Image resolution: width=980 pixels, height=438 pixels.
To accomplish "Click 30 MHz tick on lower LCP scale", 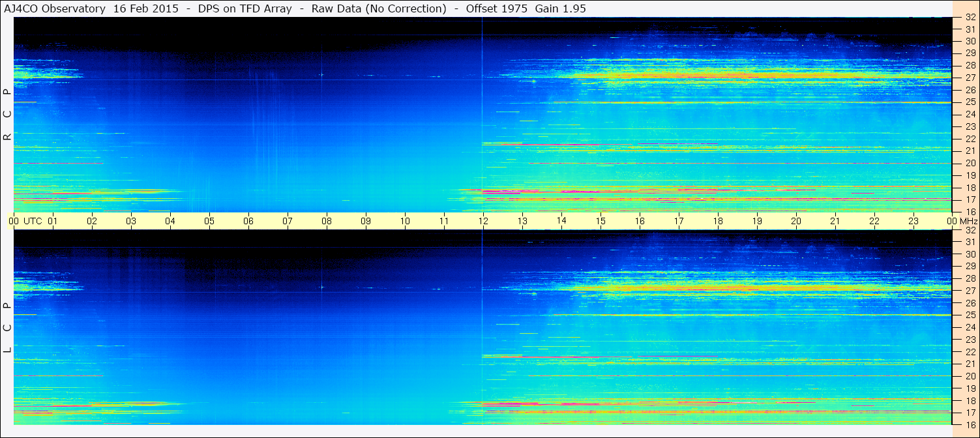I will 969,254.
